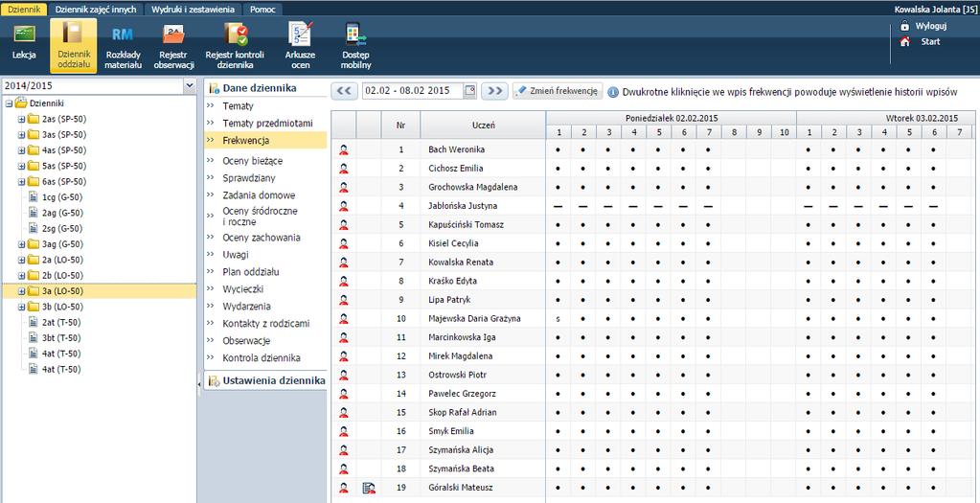Click the info icon beside frequency hint
This screenshot has height=503, width=980.
[x=613, y=92]
